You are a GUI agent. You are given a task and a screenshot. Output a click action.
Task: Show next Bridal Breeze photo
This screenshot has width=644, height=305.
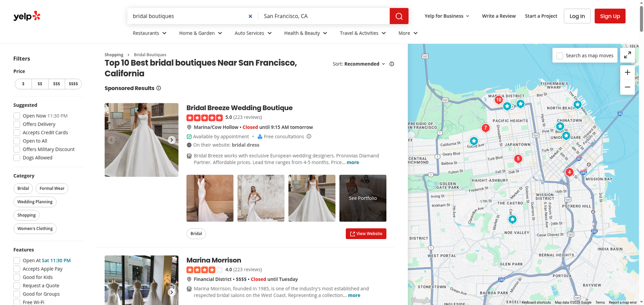[171, 140]
